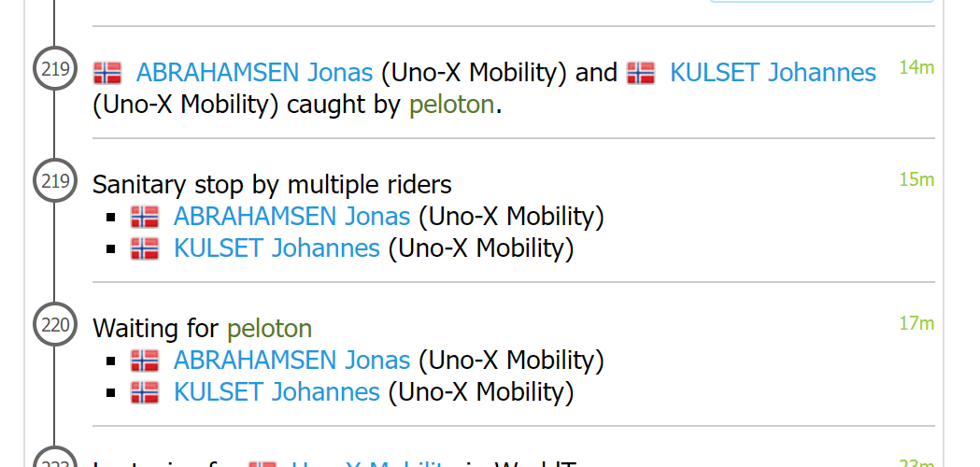Click Abrahamsen's flag icon under Sanitary stop
Screen dimensions: 980x467
145,217
